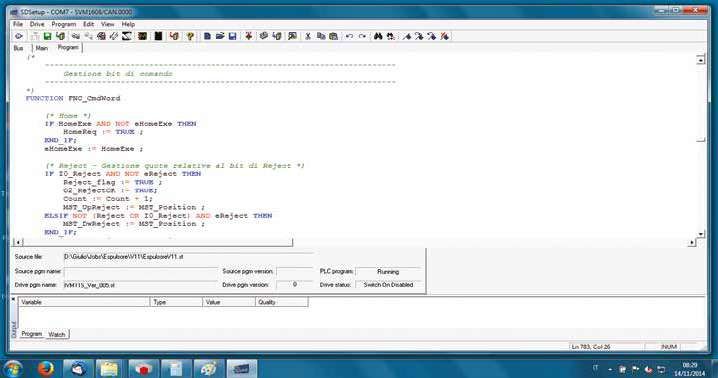Open the Drive menu
The height and width of the screenshot is (378, 718).
pos(37,24)
